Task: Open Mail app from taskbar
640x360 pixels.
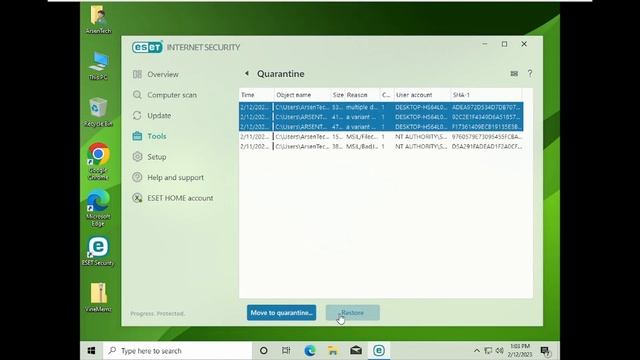Action: pyautogui.click(x=356, y=351)
